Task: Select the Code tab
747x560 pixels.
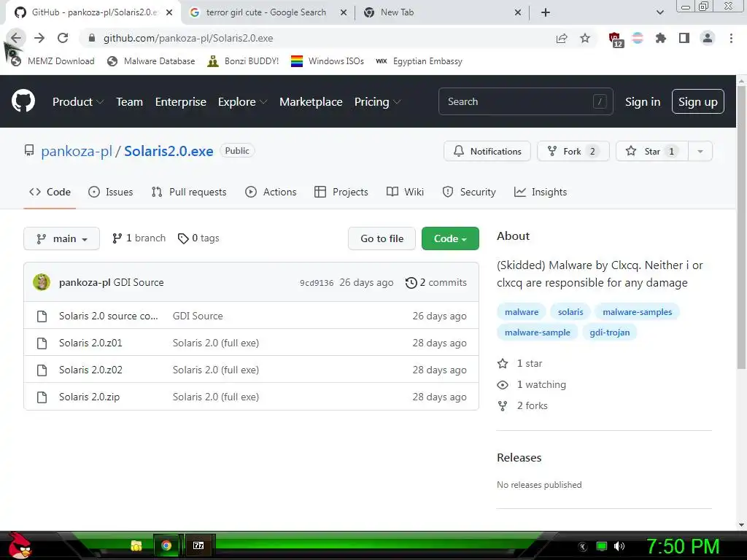Action: [x=50, y=192]
